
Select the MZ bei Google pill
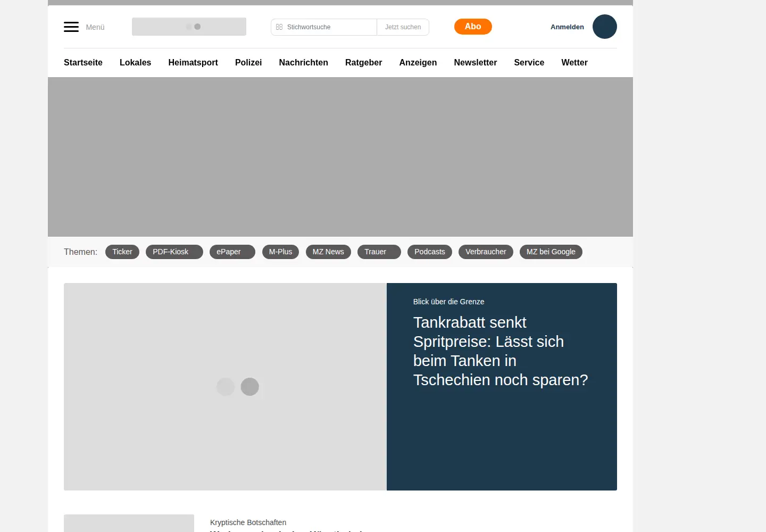pos(551,252)
